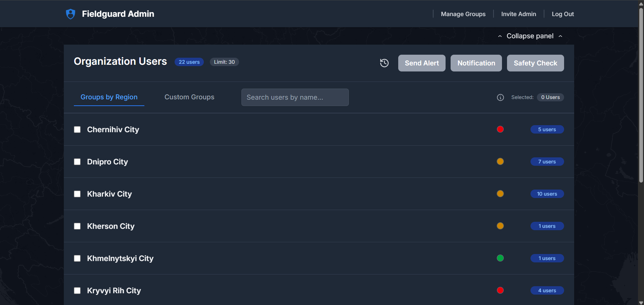Expand the Khmelnytskyi City group row

(120, 258)
